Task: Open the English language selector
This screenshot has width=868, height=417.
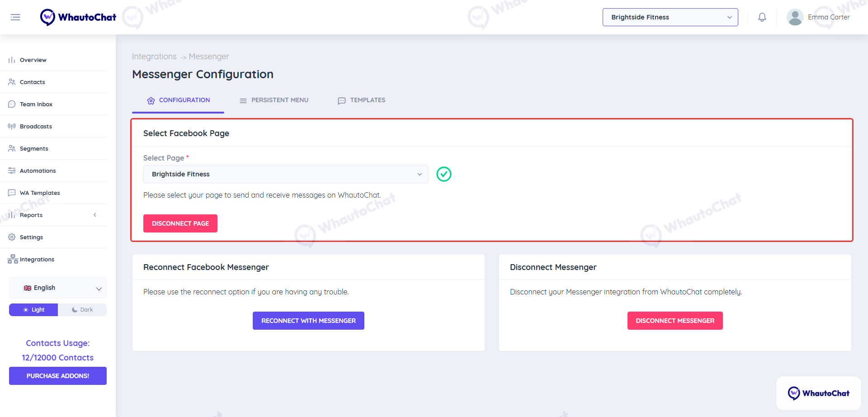Action: click(58, 288)
